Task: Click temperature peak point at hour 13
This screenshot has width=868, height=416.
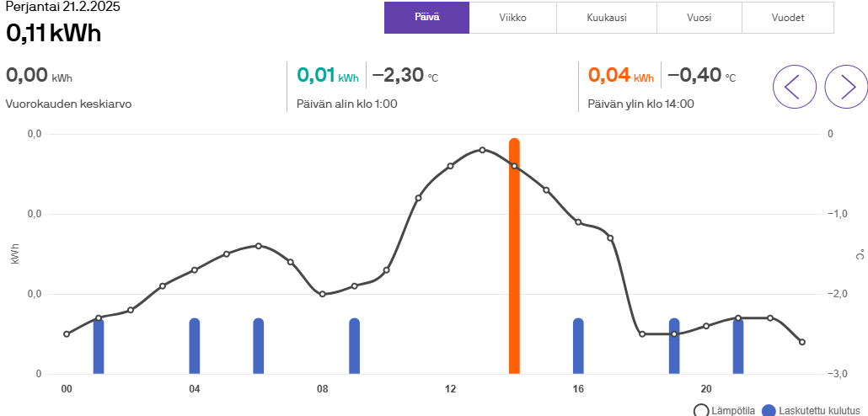Action: [x=482, y=150]
